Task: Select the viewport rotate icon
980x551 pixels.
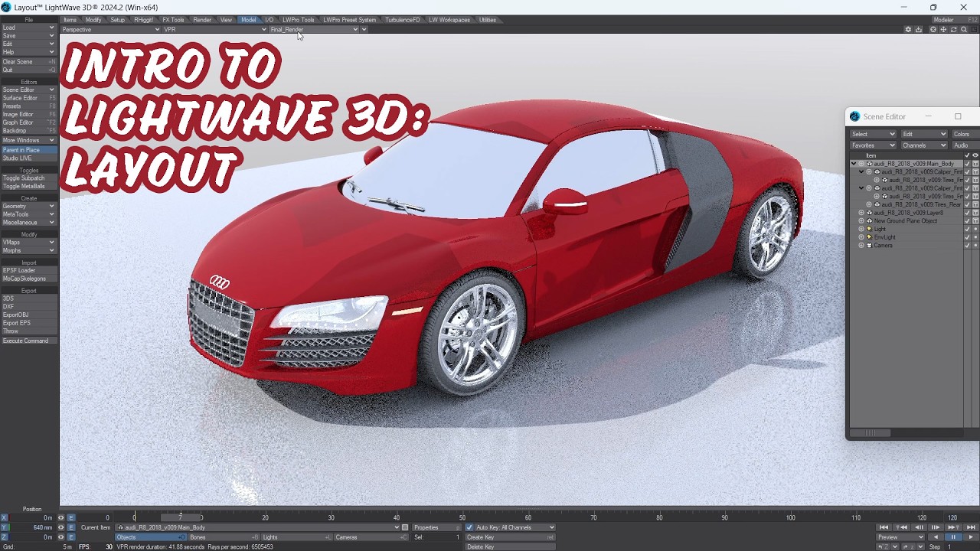Action: [x=953, y=29]
